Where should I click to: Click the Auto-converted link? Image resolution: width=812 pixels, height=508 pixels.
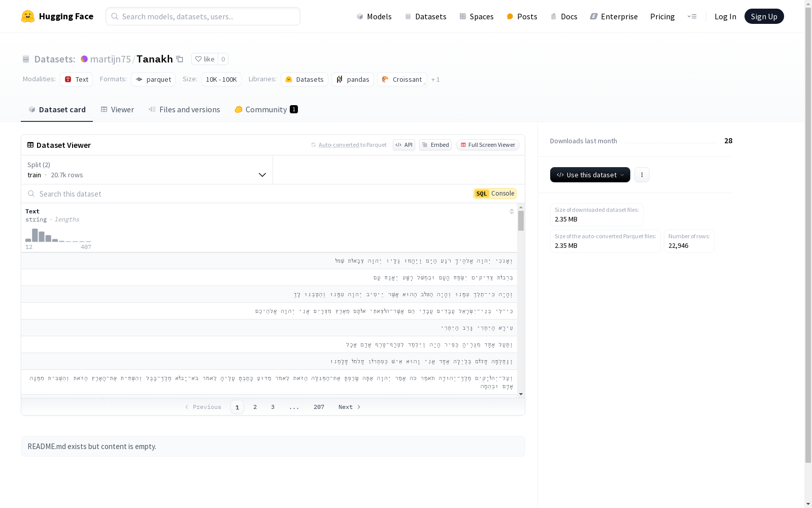pos(339,145)
